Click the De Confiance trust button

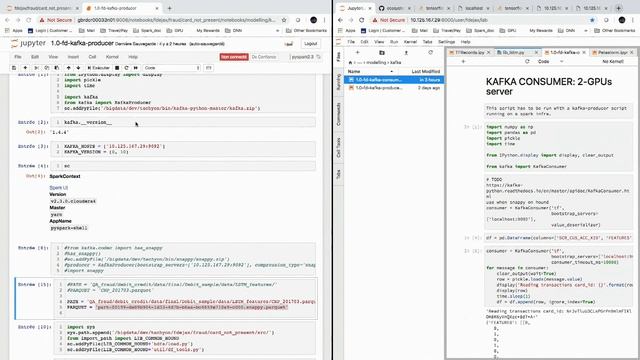(264, 57)
